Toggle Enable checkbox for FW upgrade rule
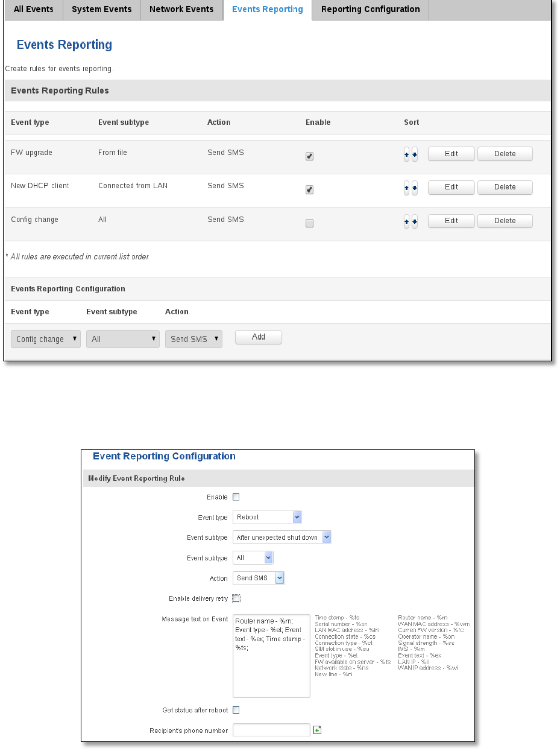 click(x=309, y=156)
